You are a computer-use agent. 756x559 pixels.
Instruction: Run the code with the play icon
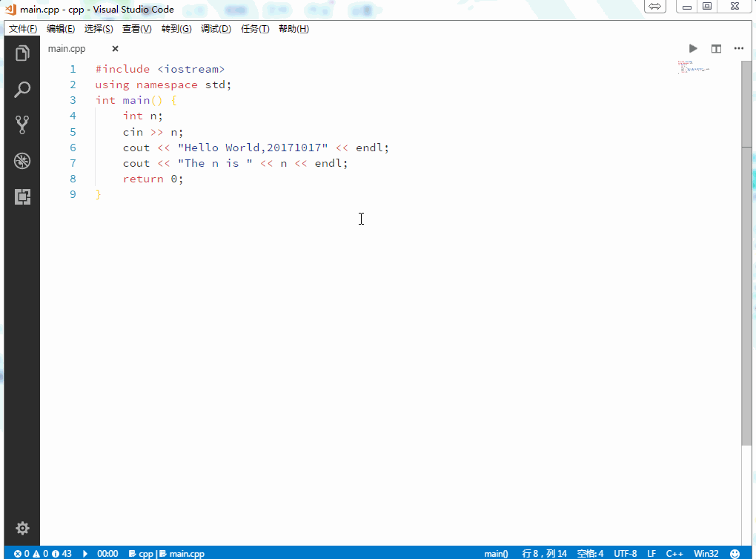(693, 48)
